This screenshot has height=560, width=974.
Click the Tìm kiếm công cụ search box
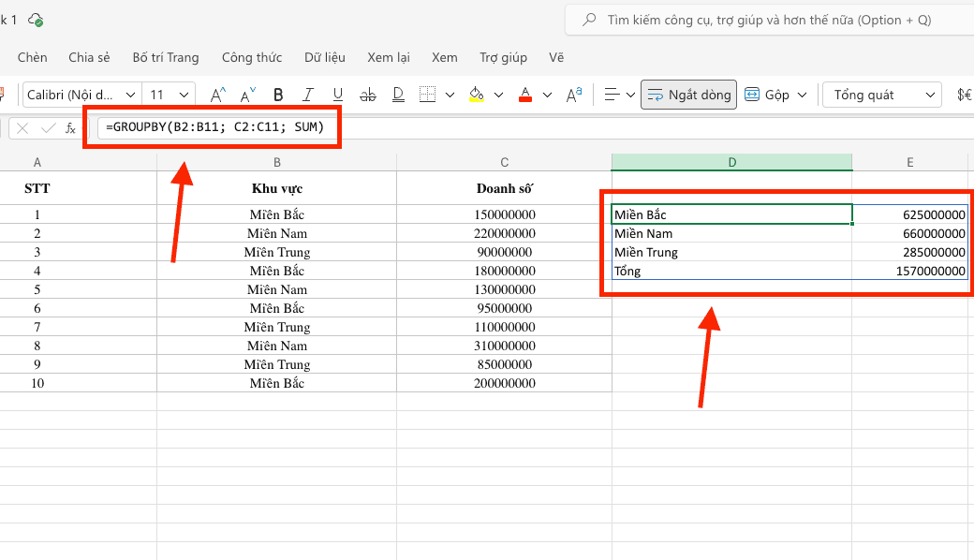click(x=770, y=20)
